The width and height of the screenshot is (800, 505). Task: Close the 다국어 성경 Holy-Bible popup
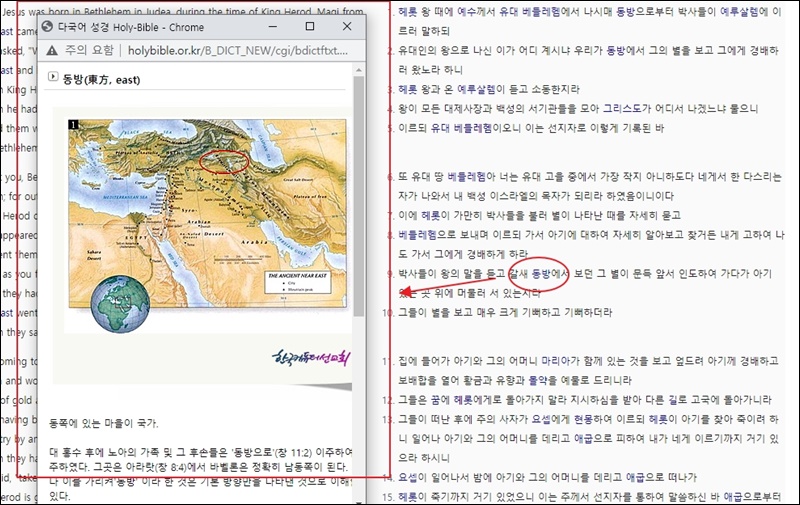coord(347,27)
